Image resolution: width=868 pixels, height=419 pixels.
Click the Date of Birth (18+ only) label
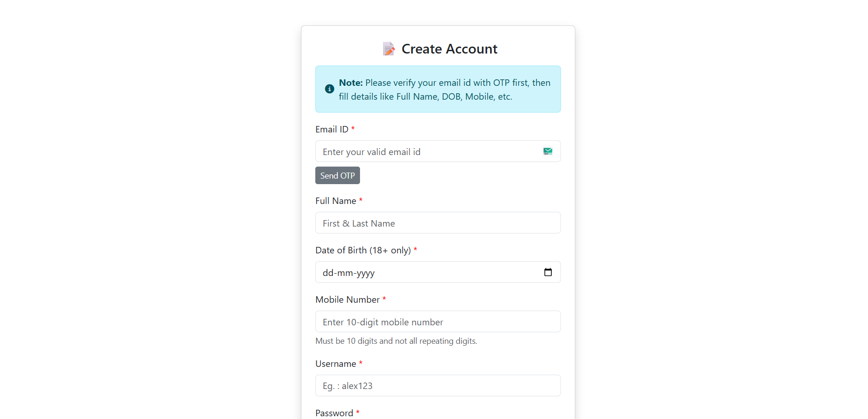pos(363,250)
